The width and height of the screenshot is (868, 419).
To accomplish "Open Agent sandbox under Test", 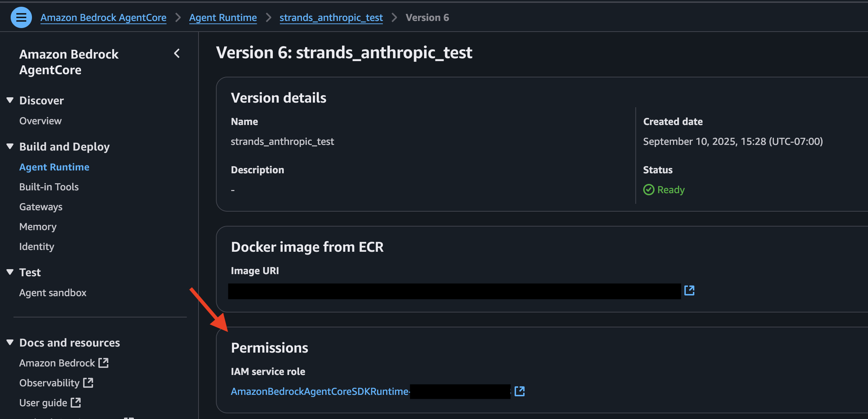I will [53, 293].
